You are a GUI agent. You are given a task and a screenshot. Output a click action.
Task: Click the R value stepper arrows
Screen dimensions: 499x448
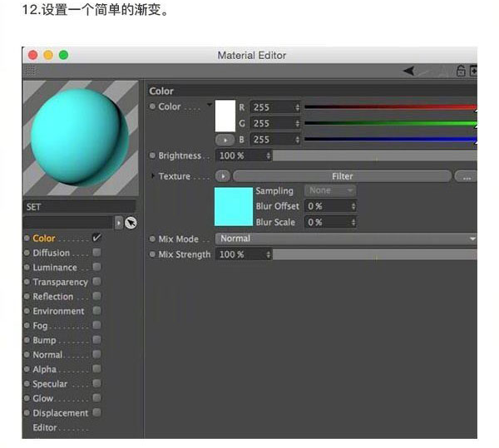297,107
